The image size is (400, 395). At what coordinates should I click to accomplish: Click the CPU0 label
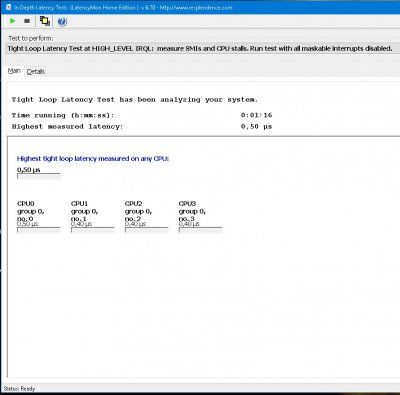[x=26, y=203]
